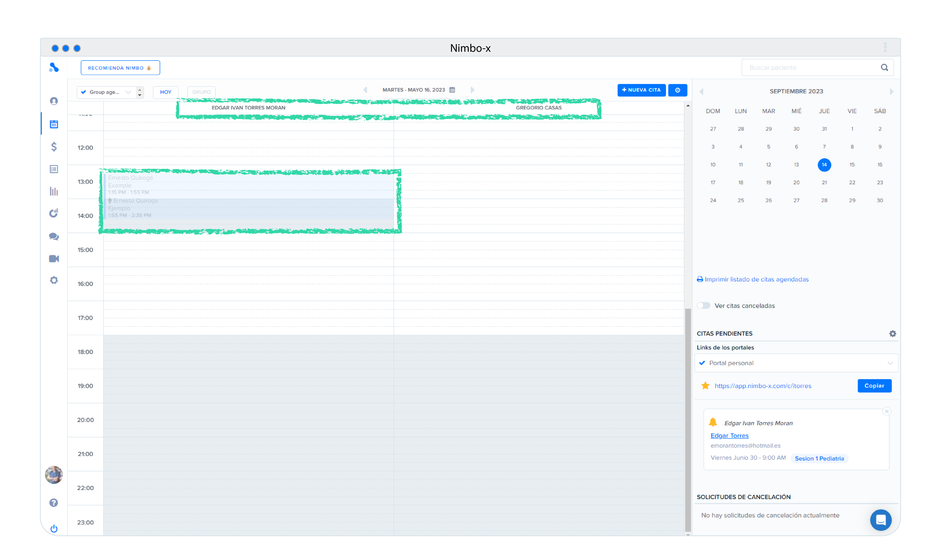This screenshot has width=941, height=560.
Task: Click the star icon beside portal link
Action: [705, 386]
